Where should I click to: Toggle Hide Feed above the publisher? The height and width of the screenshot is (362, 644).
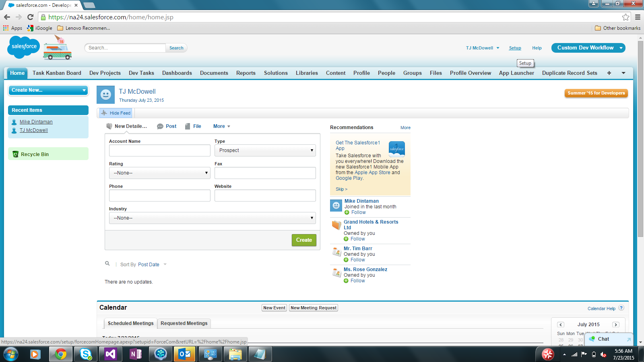(116, 113)
